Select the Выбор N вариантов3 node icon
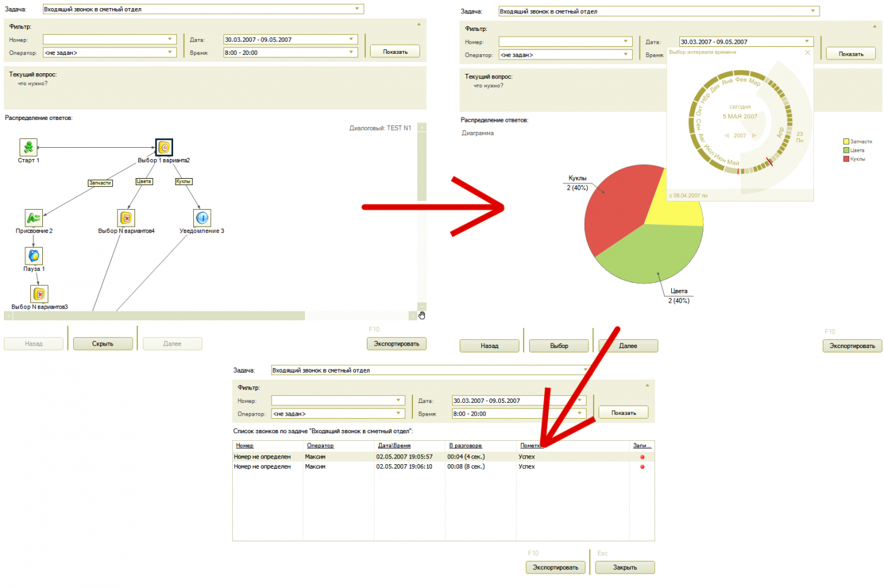Screen dimensions: 884x588 39,294
